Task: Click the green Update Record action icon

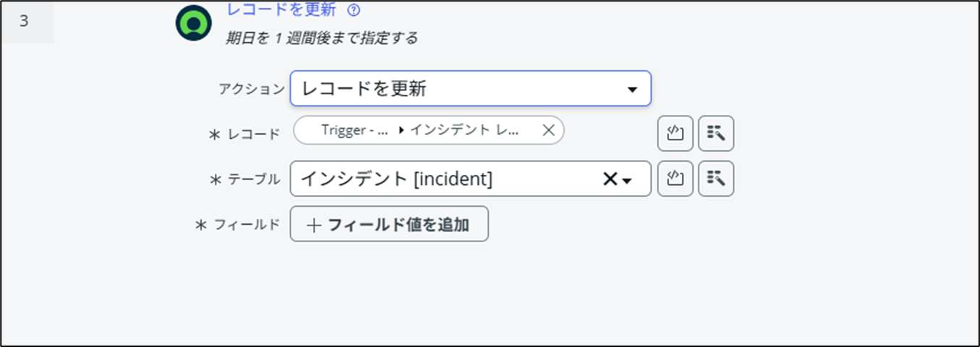Action: [x=193, y=23]
